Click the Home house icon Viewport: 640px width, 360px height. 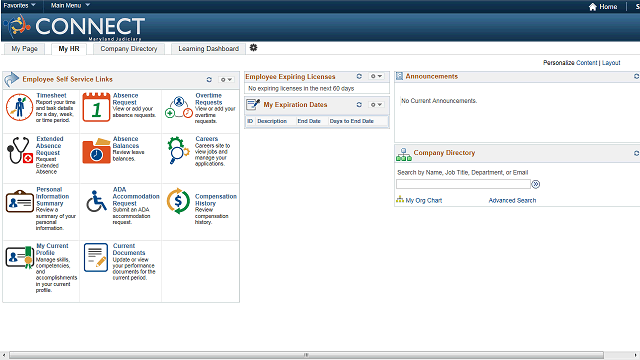[x=593, y=7]
